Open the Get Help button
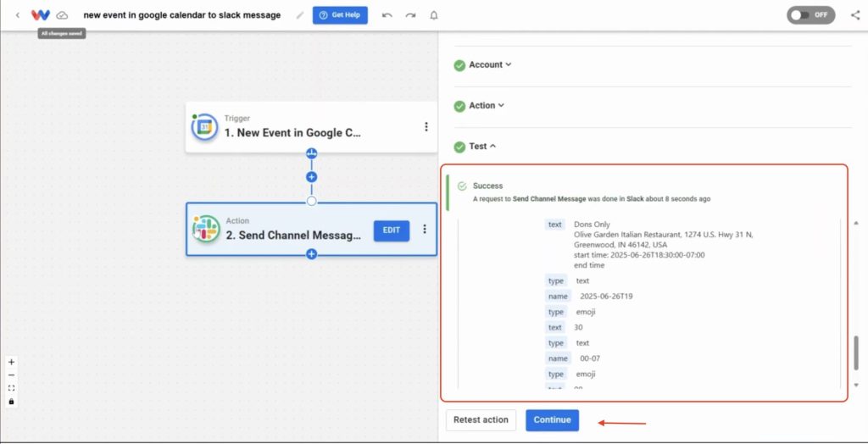Image resolution: width=868 pixels, height=444 pixels. click(x=340, y=15)
